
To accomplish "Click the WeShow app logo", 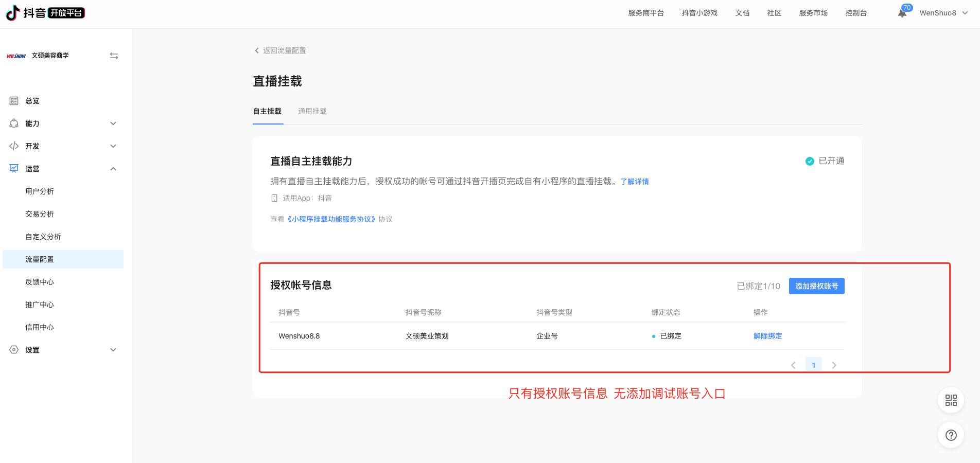I will tap(16, 56).
